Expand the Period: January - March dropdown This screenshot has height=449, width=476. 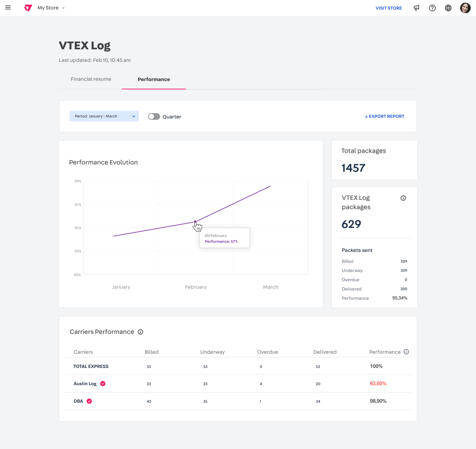[x=104, y=116]
